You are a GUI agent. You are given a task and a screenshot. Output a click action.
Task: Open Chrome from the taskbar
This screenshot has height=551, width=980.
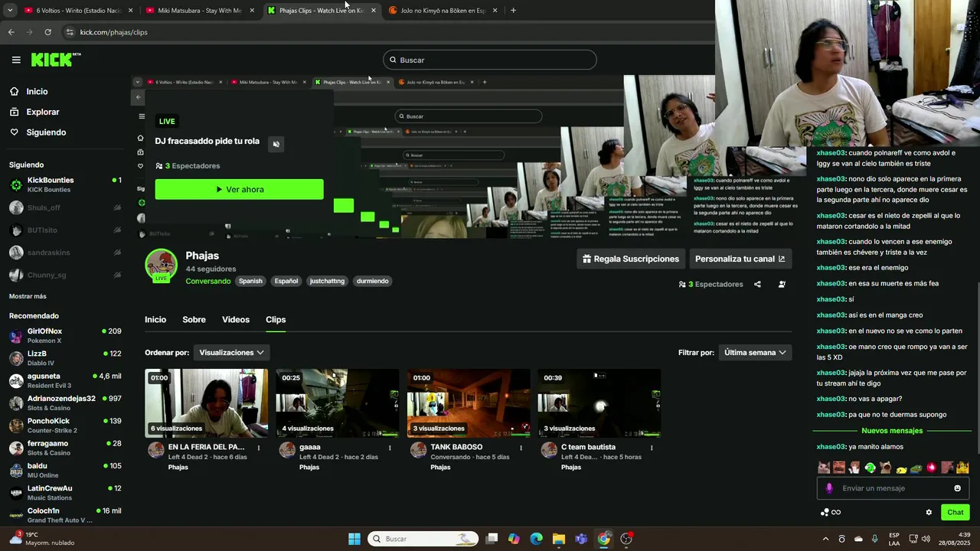pos(604,539)
